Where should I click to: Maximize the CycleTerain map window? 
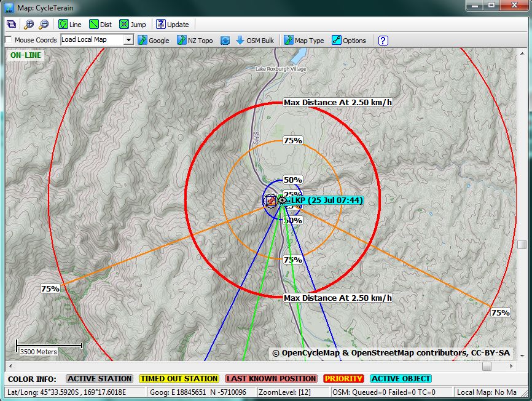click(x=491, y=6)
